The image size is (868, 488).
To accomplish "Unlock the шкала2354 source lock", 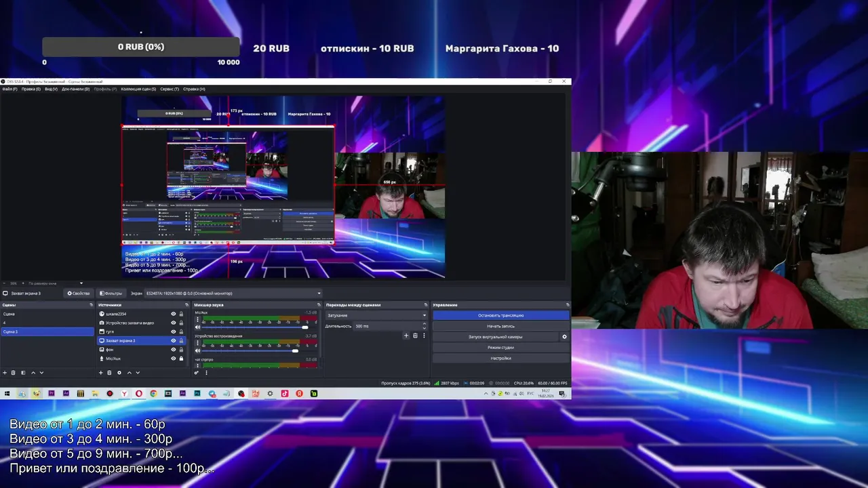I will pos(181,314).
